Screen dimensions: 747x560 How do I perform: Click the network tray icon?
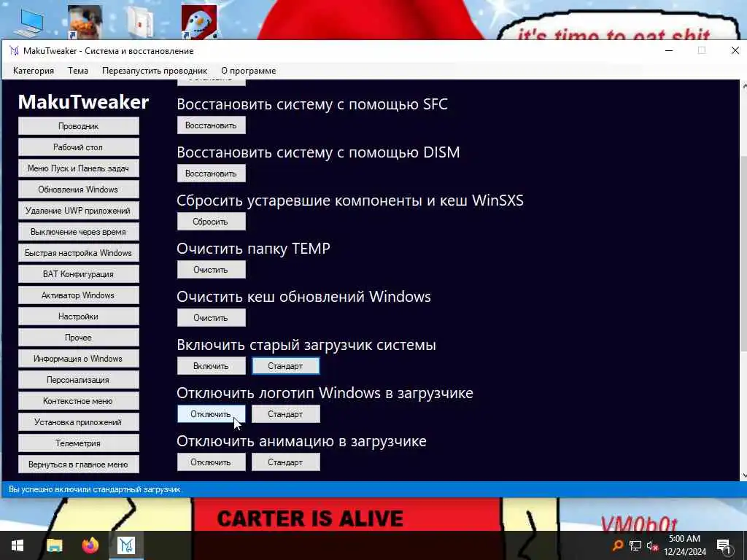[635, 545]
